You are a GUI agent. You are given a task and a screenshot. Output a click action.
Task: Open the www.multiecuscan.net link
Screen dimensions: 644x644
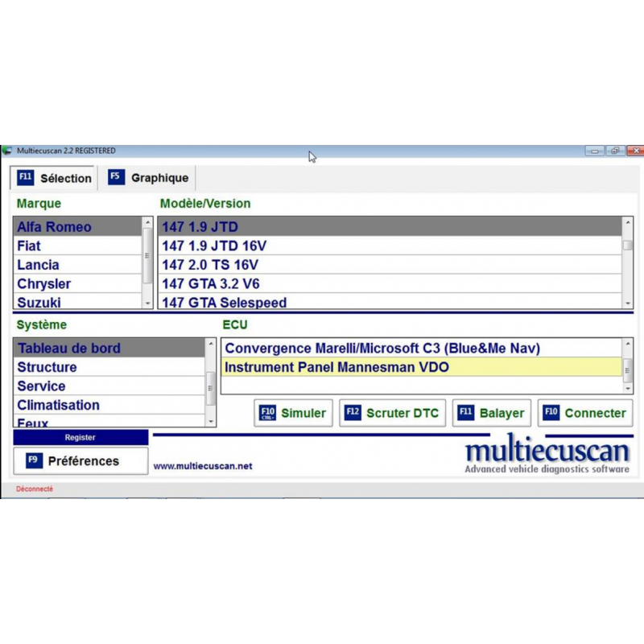(x=203, y=466)
